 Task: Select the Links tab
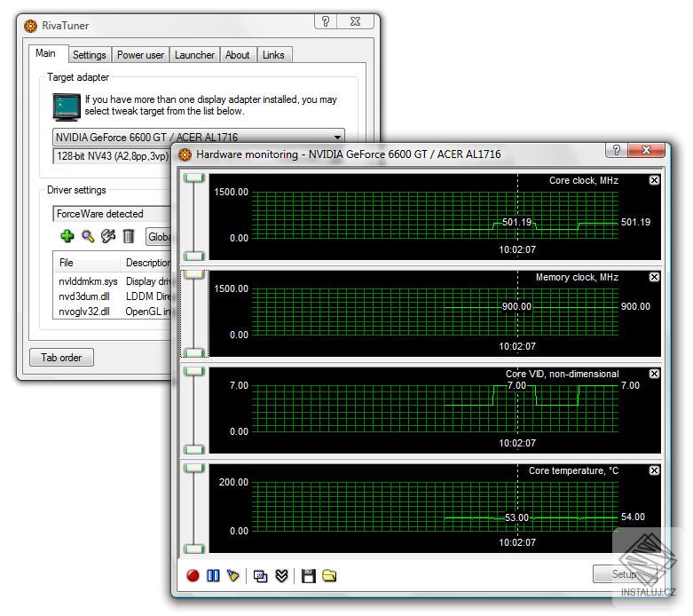point(273,55)
